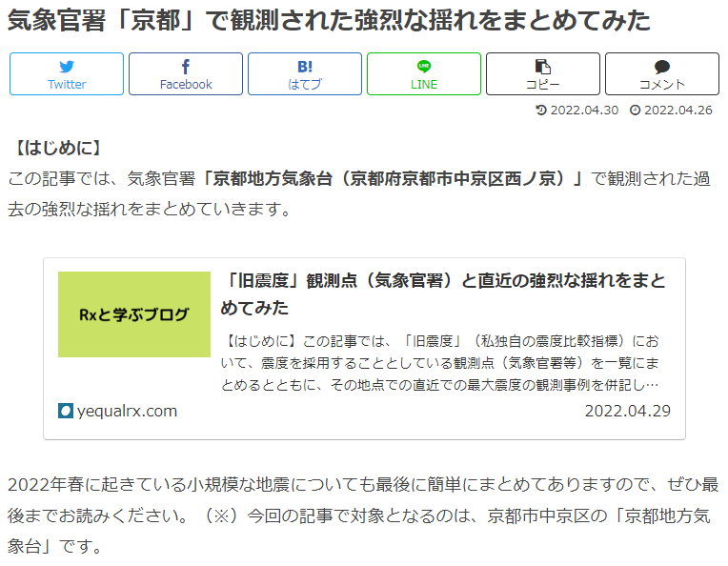The width and height of the screenshot is (728, 566).
Task: Click the published-date clock icon by 2022.04.26
Action: 635,110
